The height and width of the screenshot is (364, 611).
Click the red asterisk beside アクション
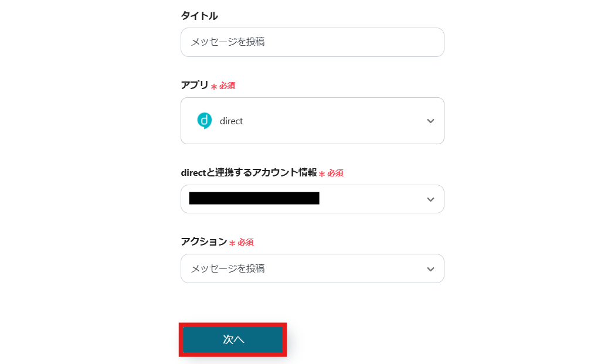tap(232, 243)
